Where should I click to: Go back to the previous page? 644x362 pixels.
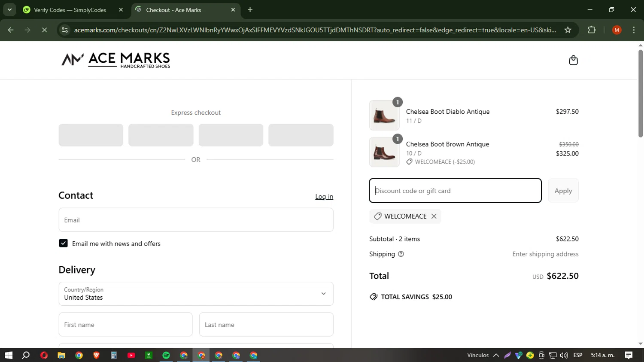tap(11, 30)
